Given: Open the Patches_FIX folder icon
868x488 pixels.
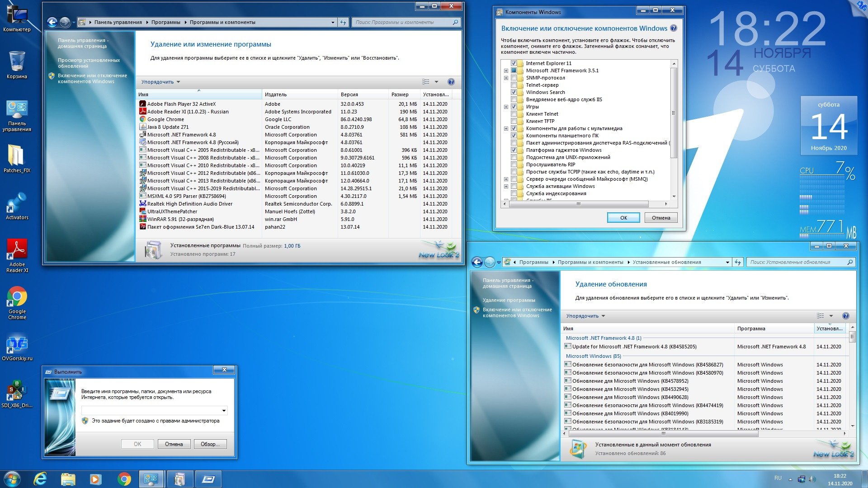Looking at the screenshot, I should 17,159.
